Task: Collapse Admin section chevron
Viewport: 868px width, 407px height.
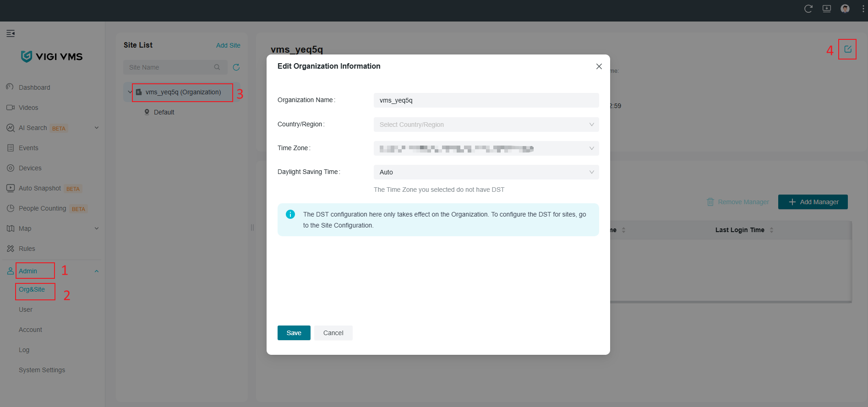Action: coord(97,271)
